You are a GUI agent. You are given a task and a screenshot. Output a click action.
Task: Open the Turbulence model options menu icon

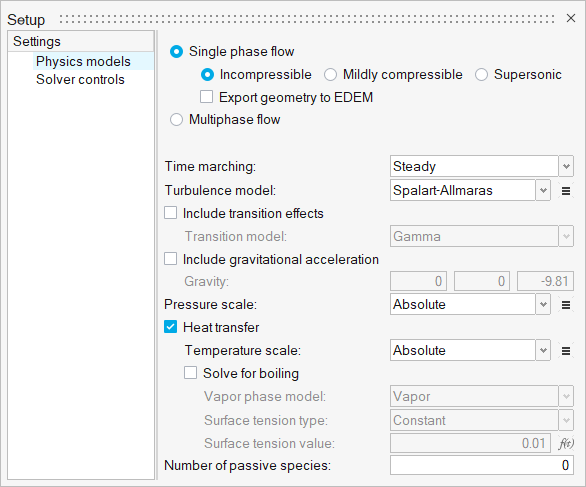tap(566, 191)
